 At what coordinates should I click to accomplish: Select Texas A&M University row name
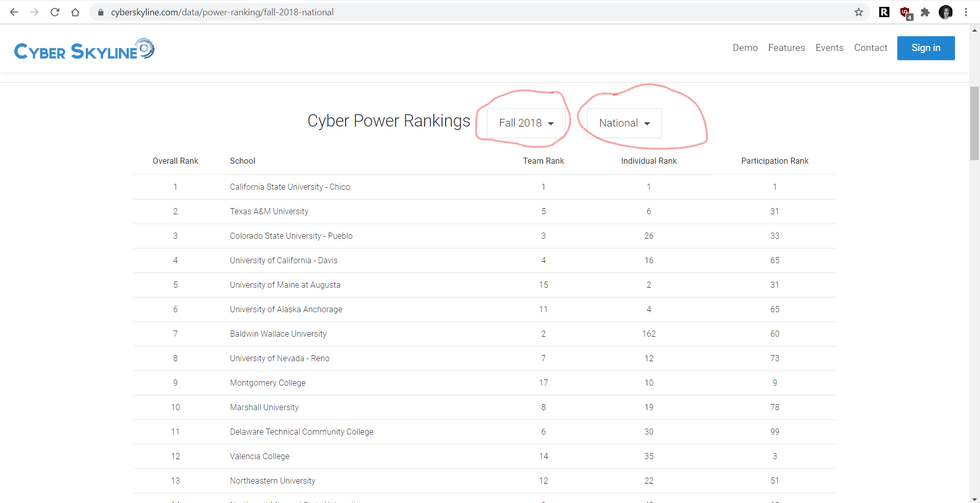269,211
